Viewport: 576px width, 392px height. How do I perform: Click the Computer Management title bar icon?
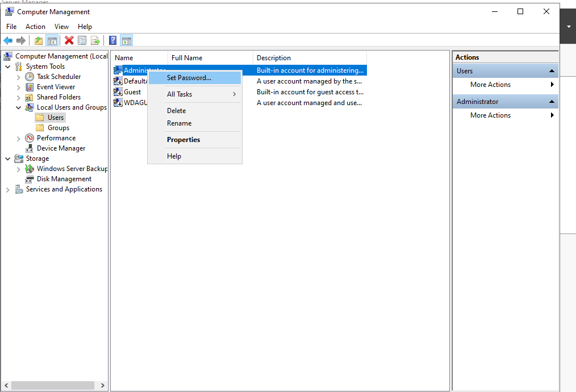[10, 12]
